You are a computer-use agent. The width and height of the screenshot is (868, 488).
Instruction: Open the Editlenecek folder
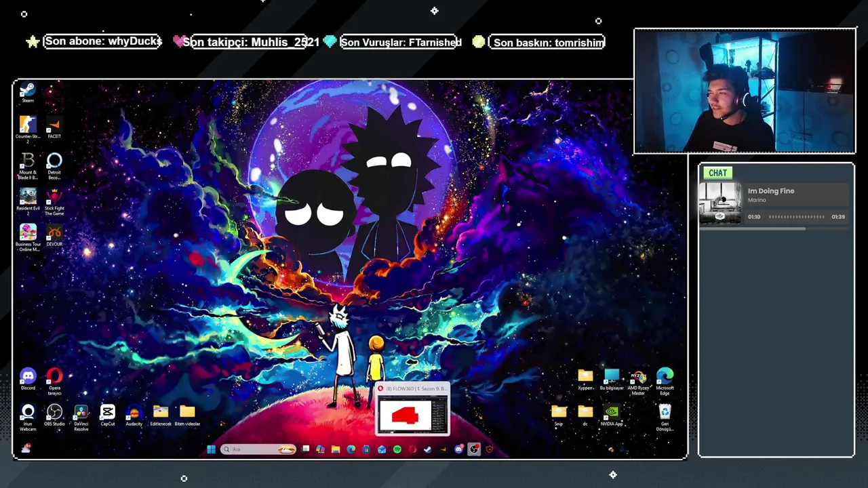[161, 415]
